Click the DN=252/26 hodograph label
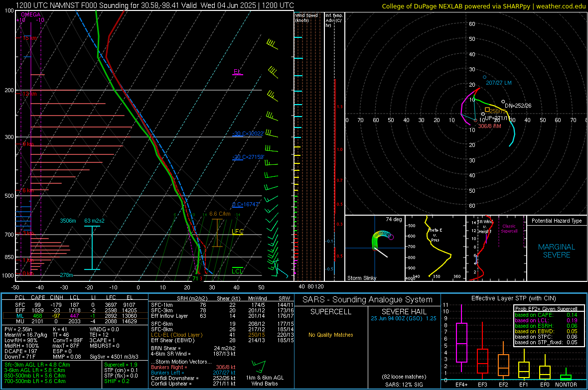This screenshot has height=390, width=588. click(x=518, y=106)
